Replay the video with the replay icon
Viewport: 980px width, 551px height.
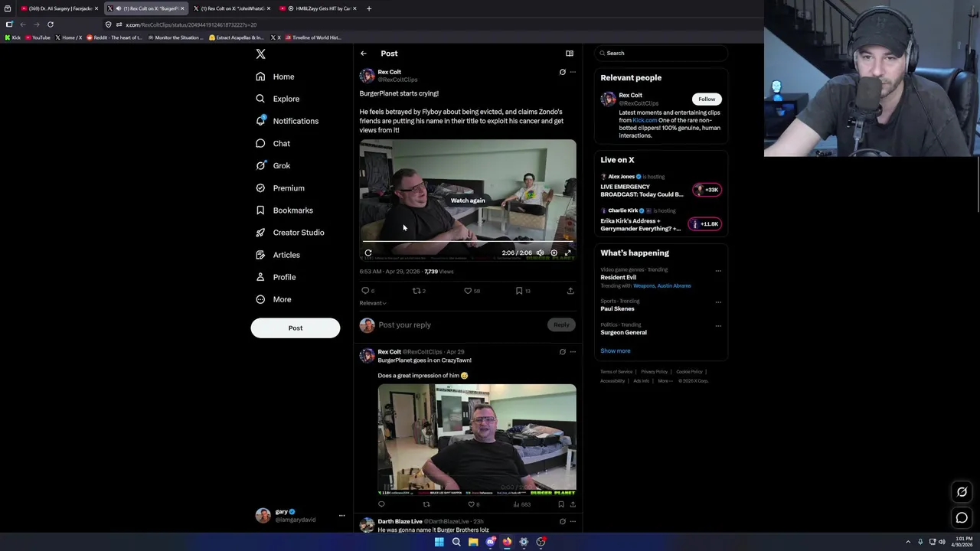(x=368, y=253)
